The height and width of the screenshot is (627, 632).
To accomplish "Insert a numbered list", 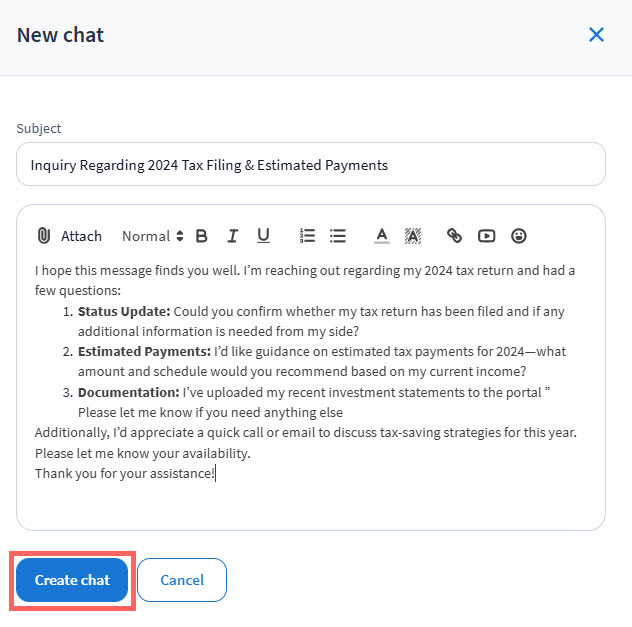I will [307, 236].
